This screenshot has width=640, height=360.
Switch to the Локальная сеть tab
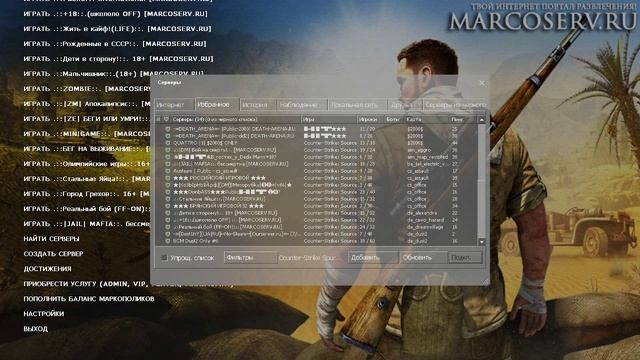[357, 105]
